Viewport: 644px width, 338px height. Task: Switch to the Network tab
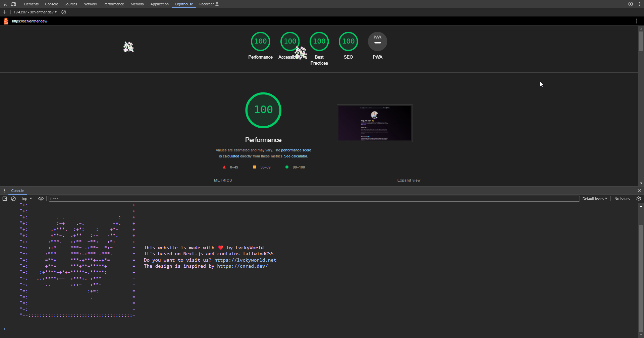coord(90,4)
